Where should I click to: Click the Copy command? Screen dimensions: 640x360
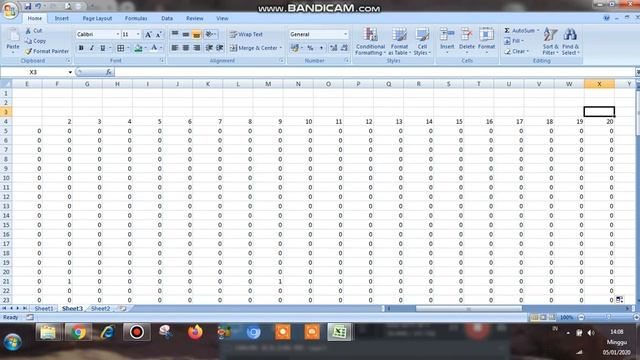point(35,41)
